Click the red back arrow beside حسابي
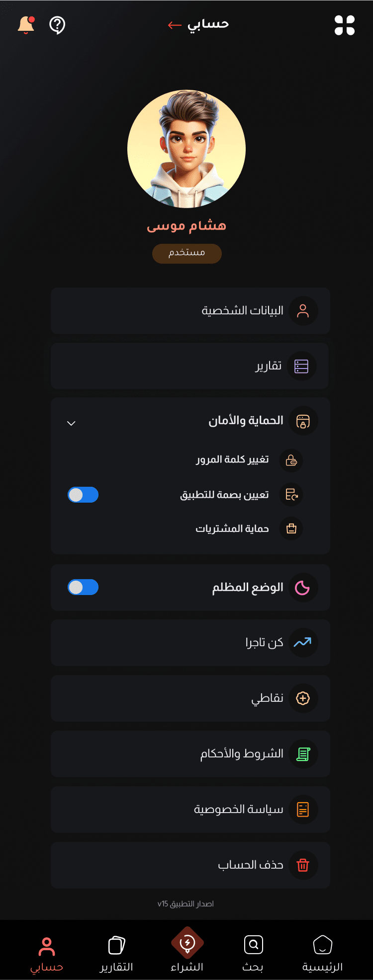This screenshot has width=373, height=980. 175,25
